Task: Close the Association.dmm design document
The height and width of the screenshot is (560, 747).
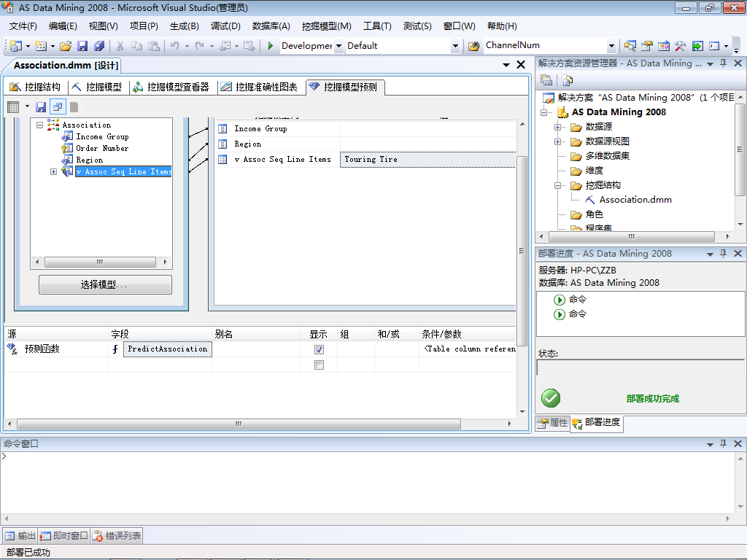Action: [x=521, y=65]
